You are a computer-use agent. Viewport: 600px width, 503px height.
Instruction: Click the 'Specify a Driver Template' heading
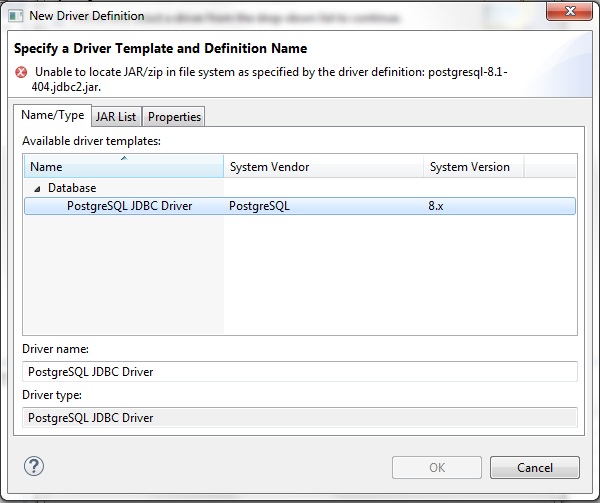160,48
